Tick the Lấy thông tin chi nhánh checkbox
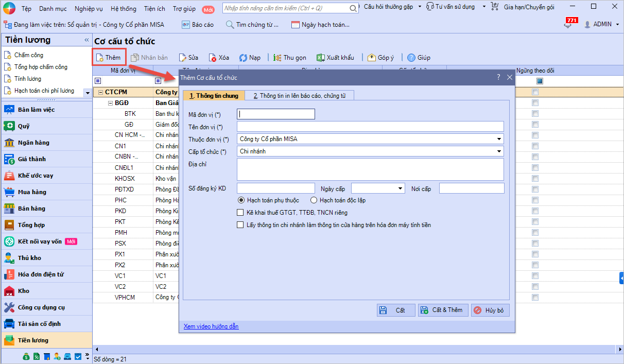The height and width of the screenshot is (364, 624). click(240, 225)
